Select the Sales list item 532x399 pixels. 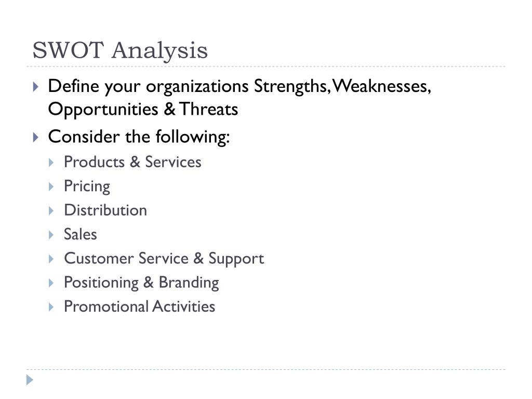[81, 234]
